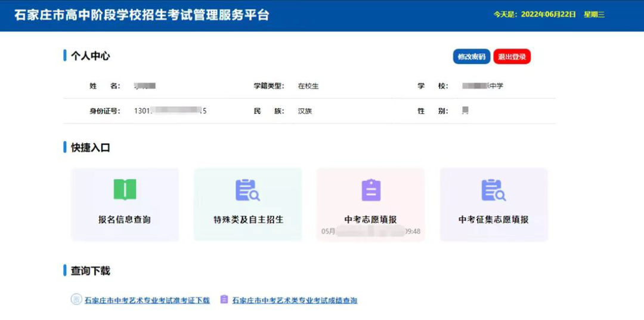
Task: Click the 快捷入口 section heading
Action: (x=91, y=148)
